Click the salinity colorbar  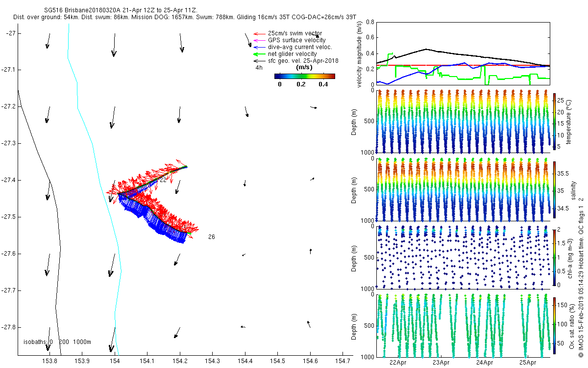554,190
